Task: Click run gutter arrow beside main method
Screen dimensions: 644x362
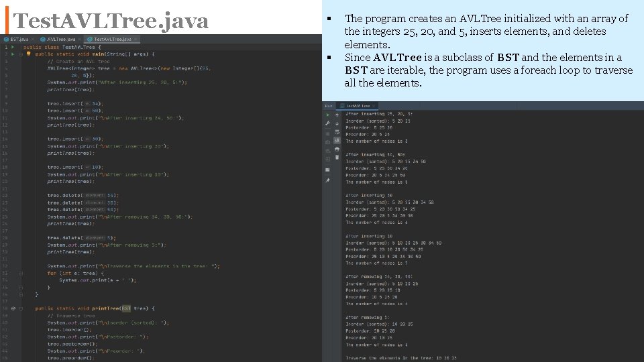Action: pyautogui.click(x=13, y=54)
